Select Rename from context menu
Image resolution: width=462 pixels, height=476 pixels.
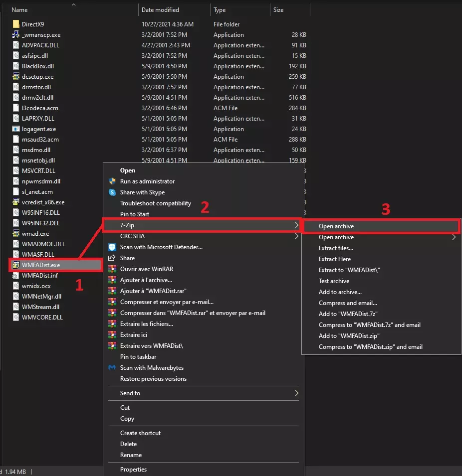tap(131, 455)
